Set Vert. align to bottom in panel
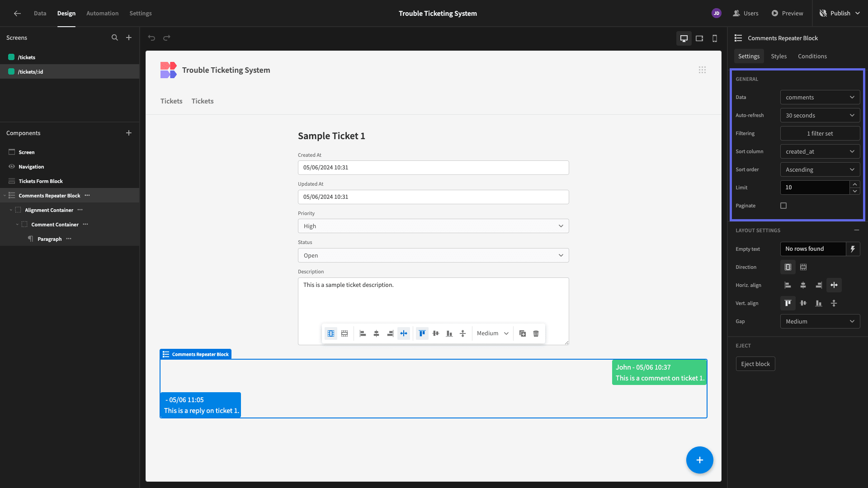 [819, 303]
